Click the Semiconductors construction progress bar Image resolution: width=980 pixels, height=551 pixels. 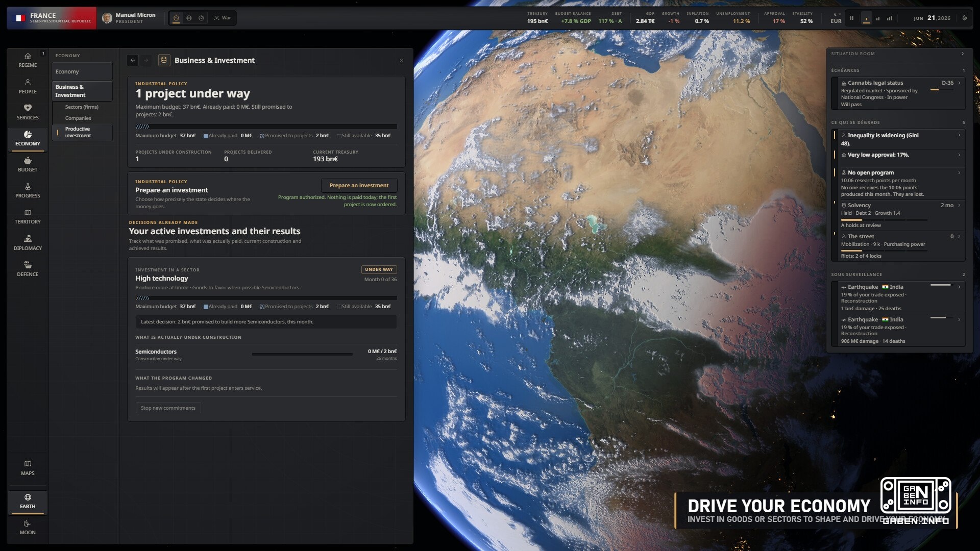click(x=302, y=354)
